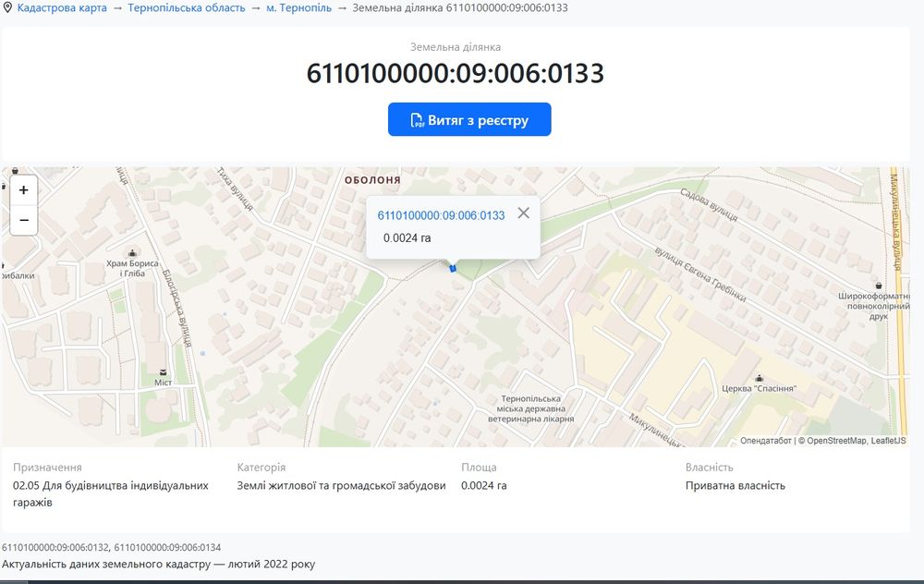
Task: Click the Тиха вулиця street label
Action: pos(235,189)
